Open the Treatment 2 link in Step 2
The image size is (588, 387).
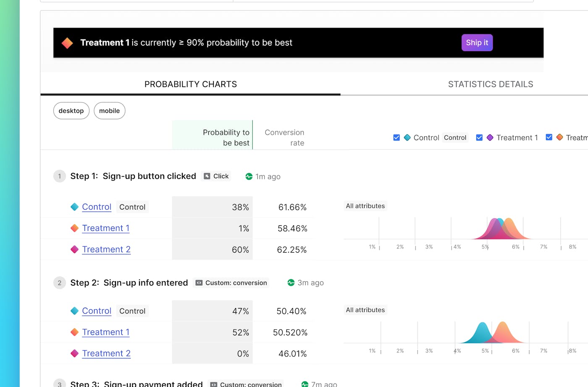click(x=106, y=353)
